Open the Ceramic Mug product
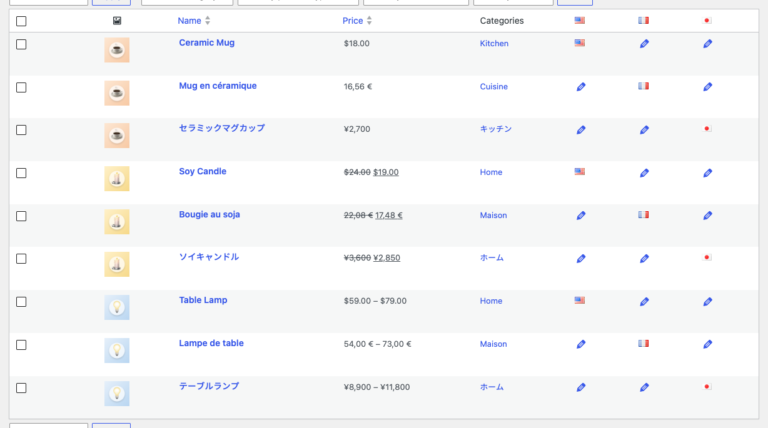 coord(207,43)
